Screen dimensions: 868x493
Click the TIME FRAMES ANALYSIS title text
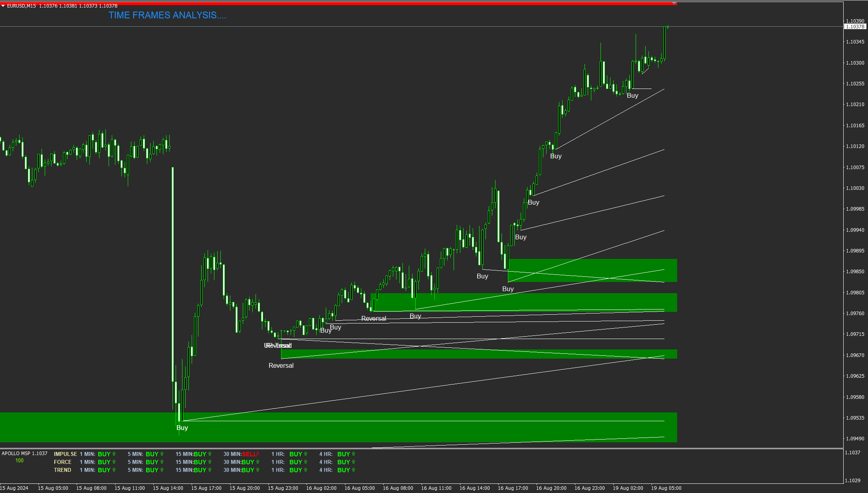pyautogui.click(x=167, y=15)
